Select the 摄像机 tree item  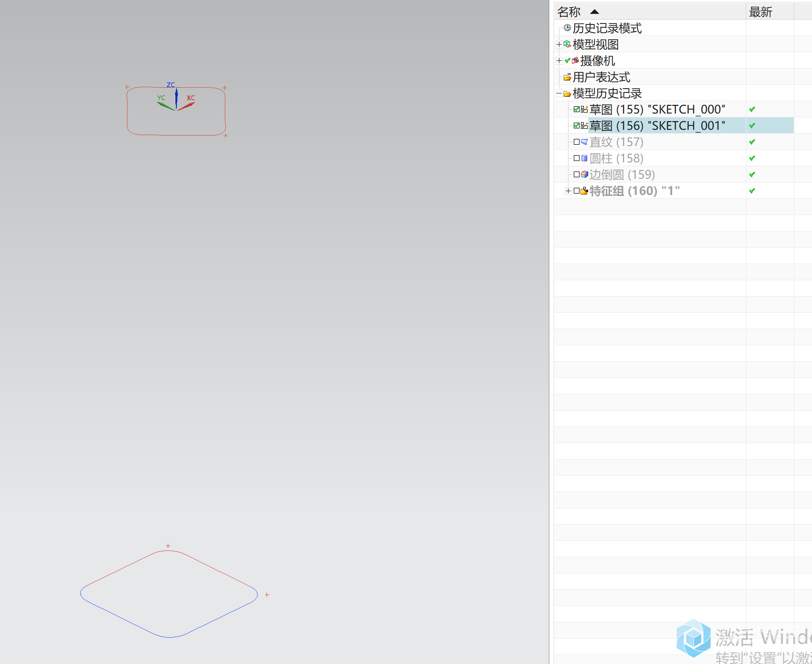click(x=597, y=61)
